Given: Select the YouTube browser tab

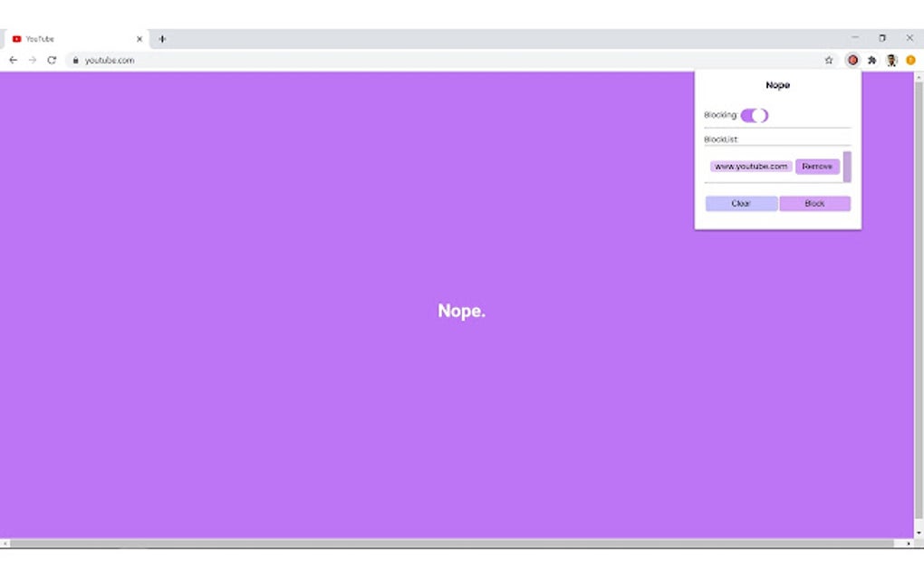Looking at the screenshot, I should [x=72, y=38].
